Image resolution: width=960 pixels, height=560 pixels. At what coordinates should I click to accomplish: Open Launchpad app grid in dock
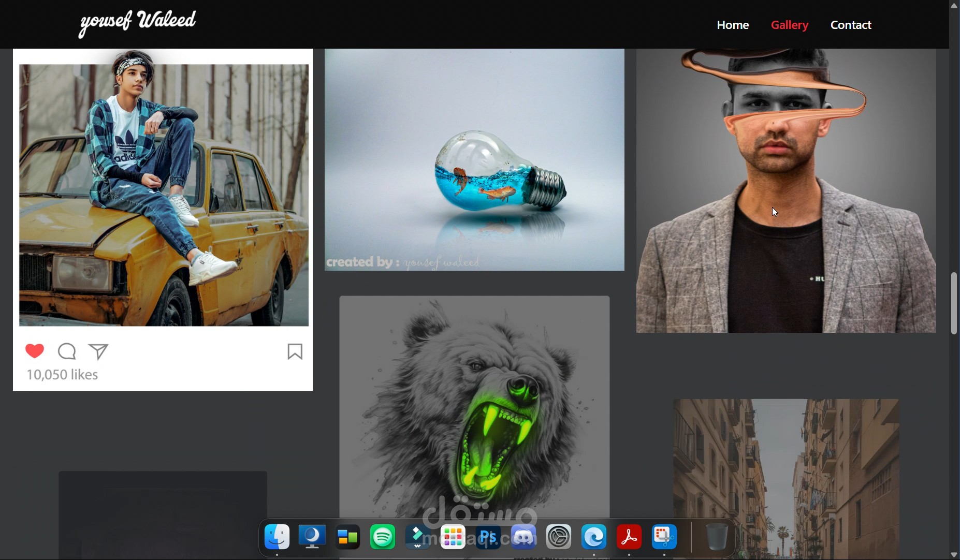pyautogui.click(x=453, y=537)
